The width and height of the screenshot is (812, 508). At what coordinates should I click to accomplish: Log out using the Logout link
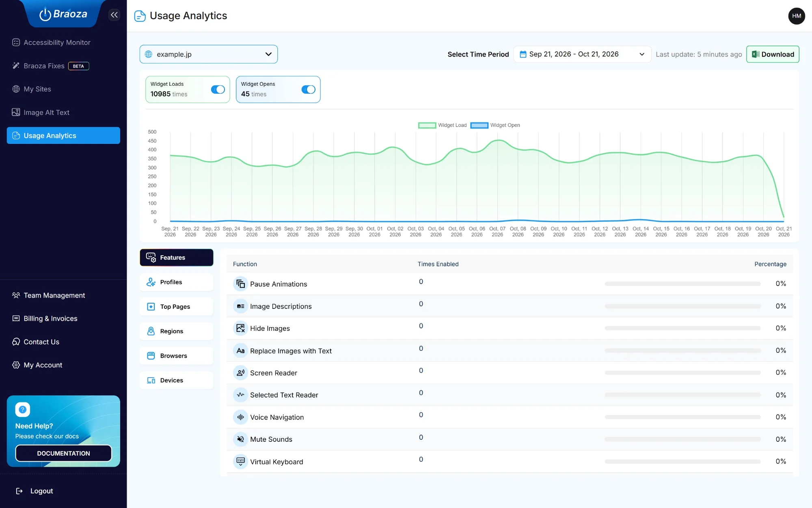35,491
